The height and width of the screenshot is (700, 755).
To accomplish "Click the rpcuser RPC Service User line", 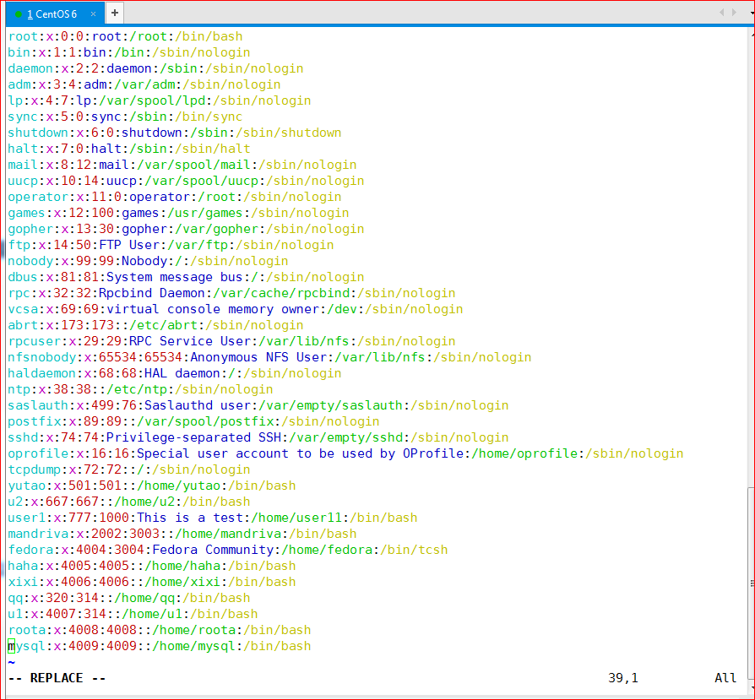I will 231,341.
